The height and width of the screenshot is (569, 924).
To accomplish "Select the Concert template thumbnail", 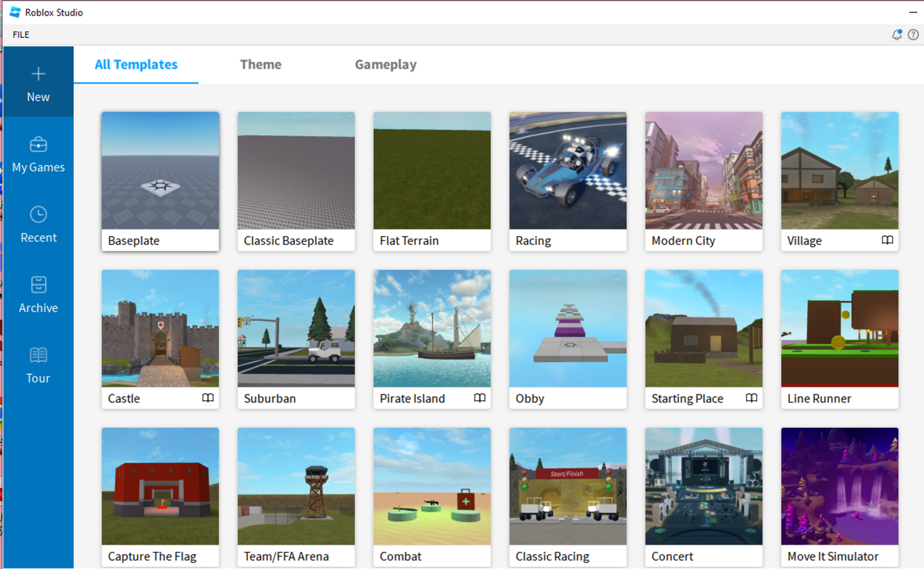I will click(x=703, y=486).
